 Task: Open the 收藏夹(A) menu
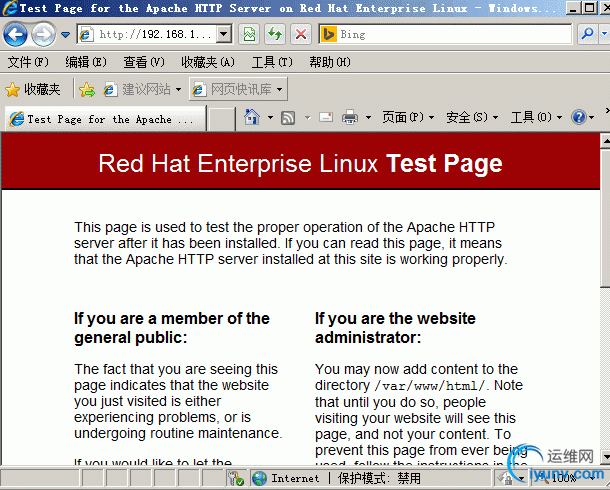pyautogui.click(x=208, y=62)
